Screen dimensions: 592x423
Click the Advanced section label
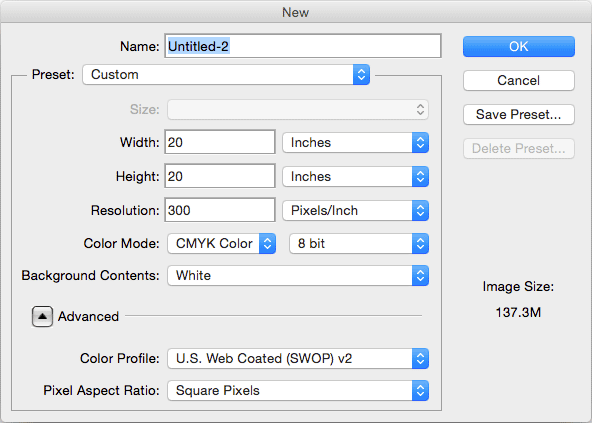(x=88, y=316)
